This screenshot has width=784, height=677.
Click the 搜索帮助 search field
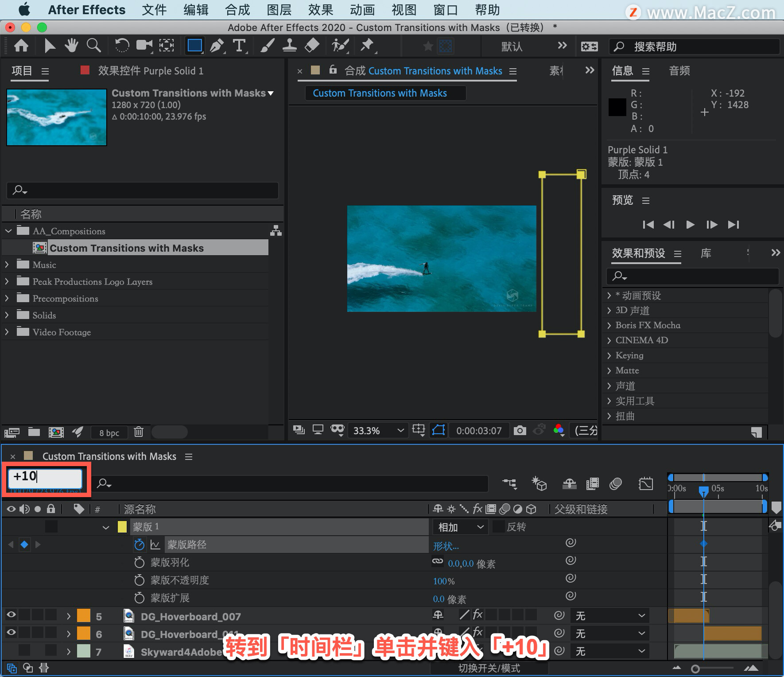695,47
